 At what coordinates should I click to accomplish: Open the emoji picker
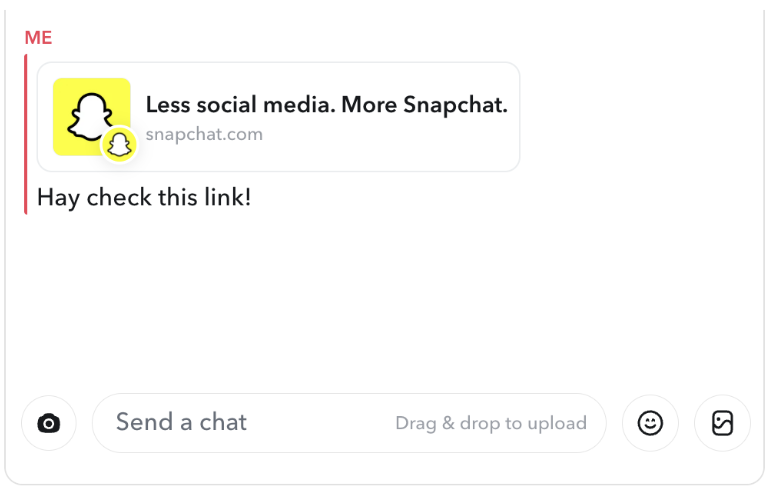[650, 423]
